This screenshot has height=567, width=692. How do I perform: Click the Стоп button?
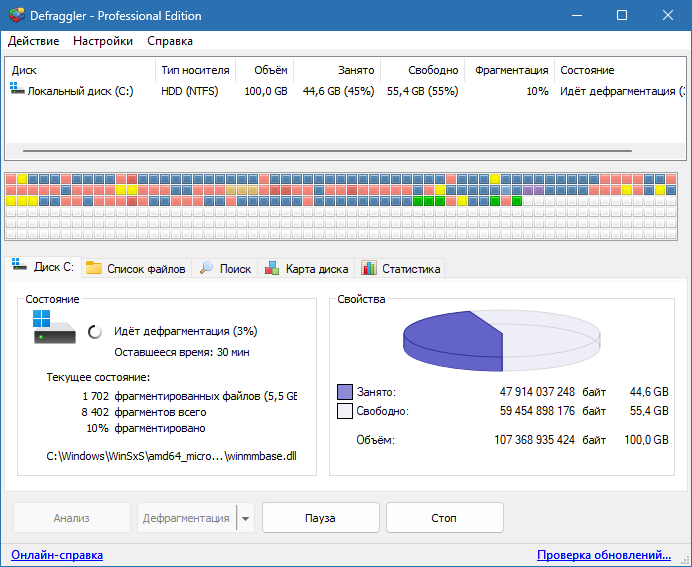444,518
